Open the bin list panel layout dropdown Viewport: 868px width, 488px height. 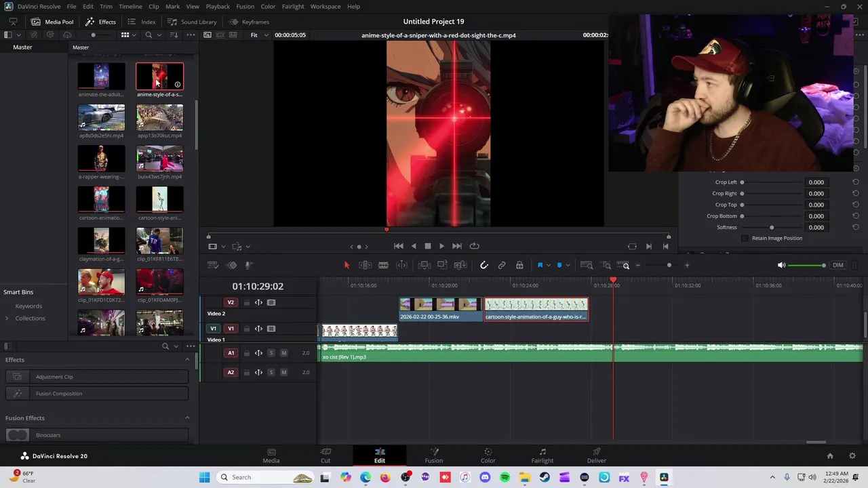18,35
